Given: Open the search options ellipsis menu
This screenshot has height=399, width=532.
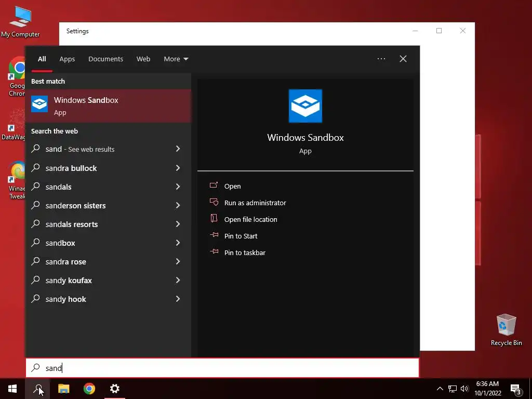Looking at the screenshot, I should (381, 59).
